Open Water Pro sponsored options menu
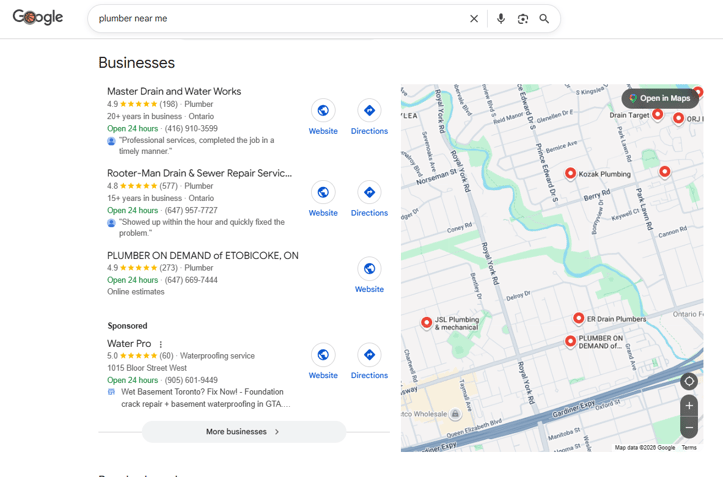The width and height of the screenshot is (723, 477). (161, 344)
